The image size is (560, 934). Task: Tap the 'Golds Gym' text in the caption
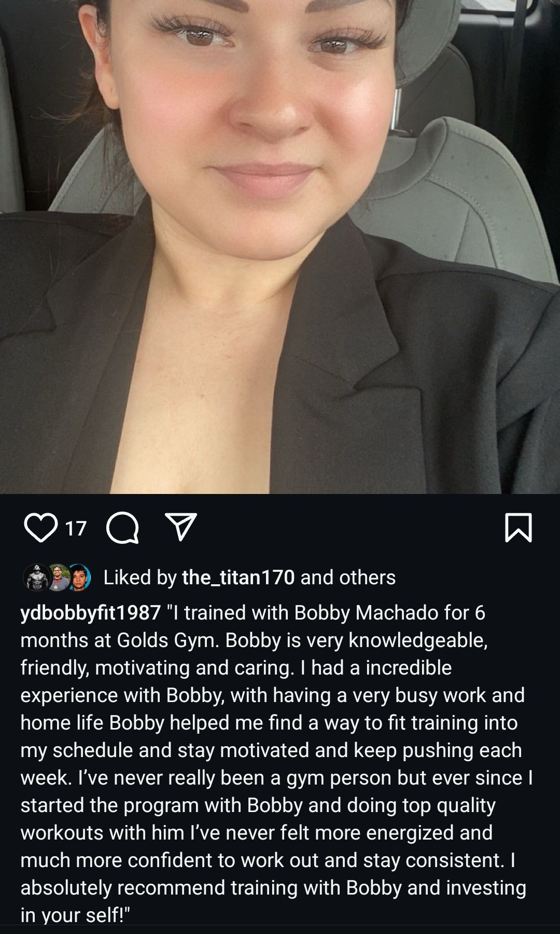(168, 640)
